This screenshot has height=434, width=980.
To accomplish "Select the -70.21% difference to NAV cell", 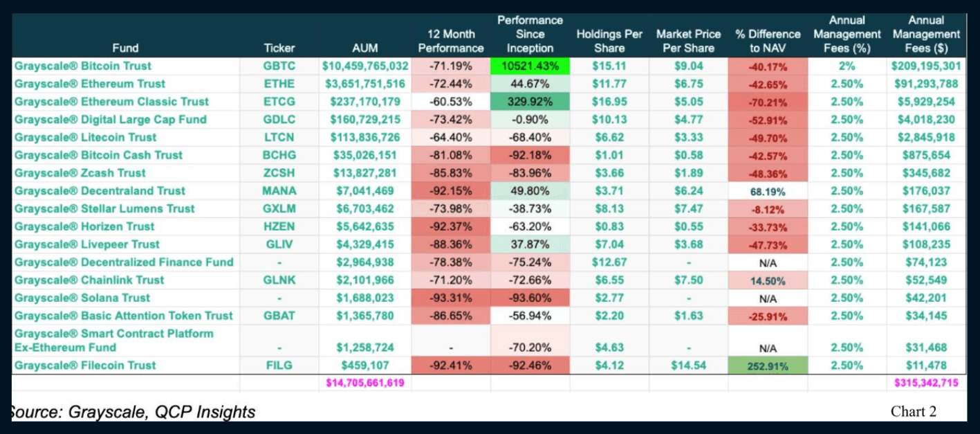I will coord(768,102).
